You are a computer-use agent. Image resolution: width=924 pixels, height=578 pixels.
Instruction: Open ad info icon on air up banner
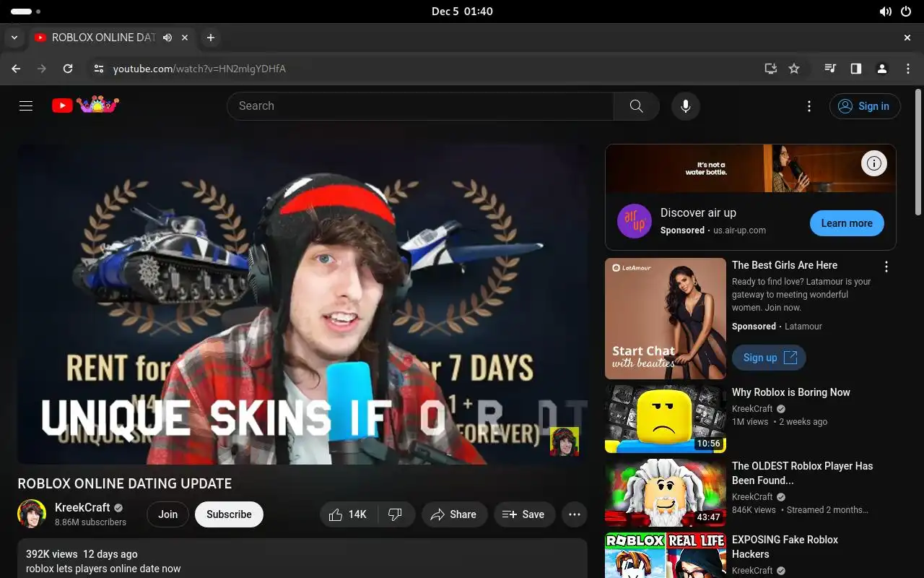click(x=873, y=163)
